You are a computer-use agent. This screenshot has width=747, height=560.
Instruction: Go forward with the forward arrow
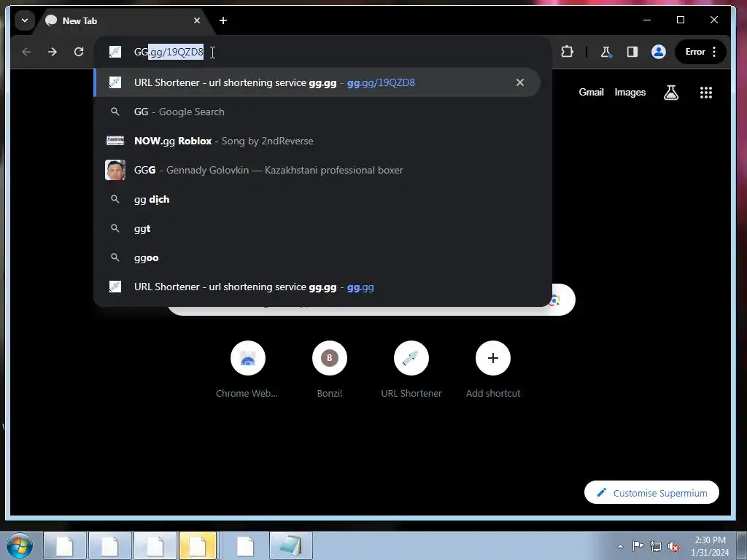(x=53, y=52)
